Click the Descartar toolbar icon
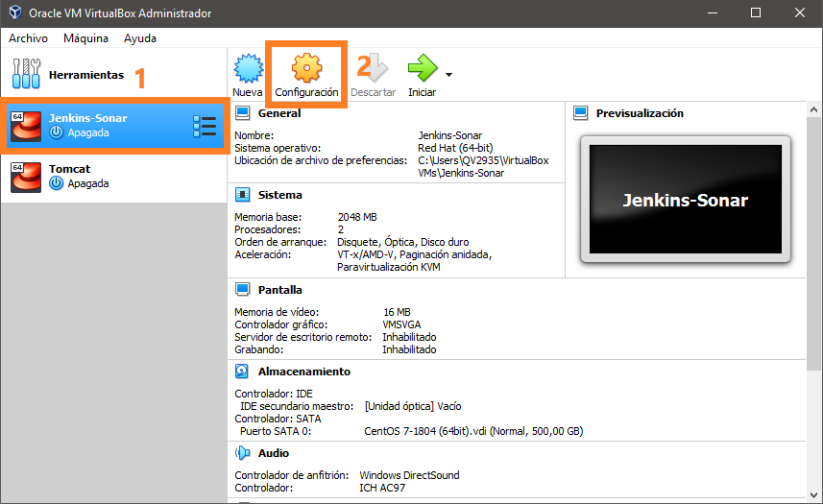Screen dimensions: 823x504 coord(373,69)
